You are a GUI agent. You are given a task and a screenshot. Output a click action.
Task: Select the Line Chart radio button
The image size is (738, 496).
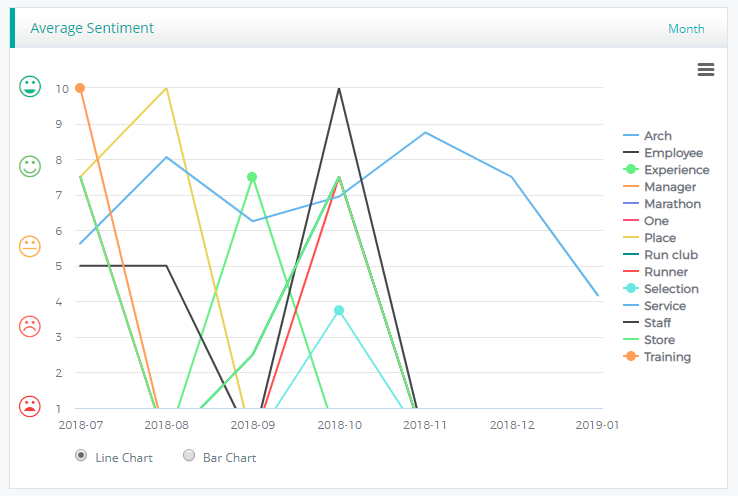(x=81, y=456)
